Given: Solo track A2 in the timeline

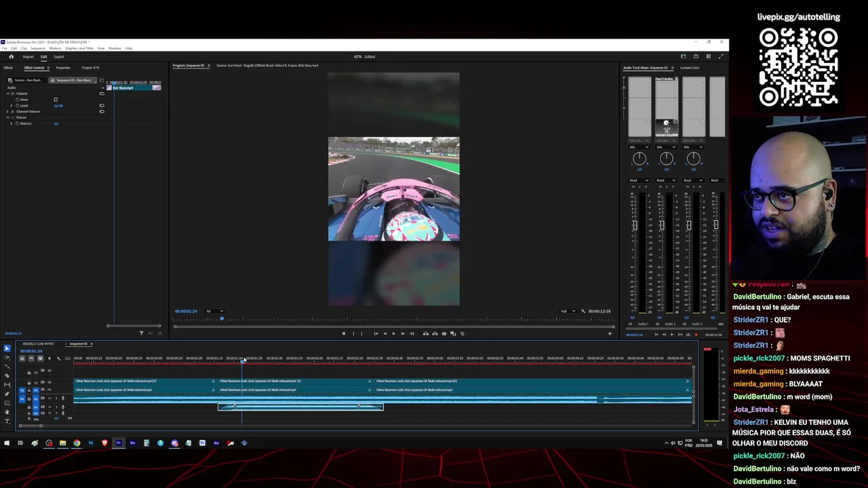Looking at the screenshot, I should (x=56, y=407).
